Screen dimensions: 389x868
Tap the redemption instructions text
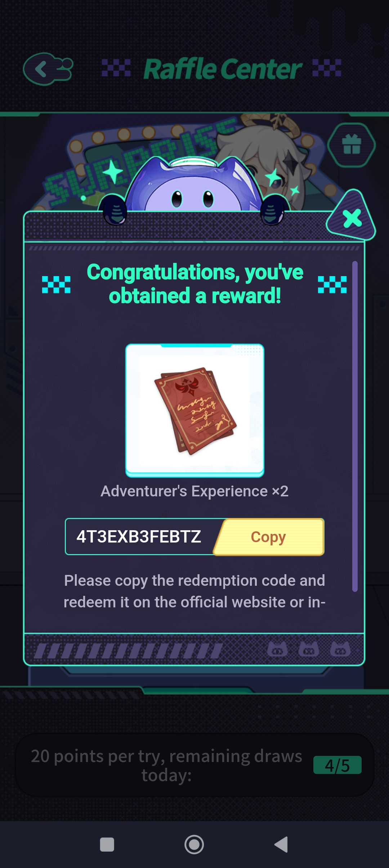click(x=194, y=591)
